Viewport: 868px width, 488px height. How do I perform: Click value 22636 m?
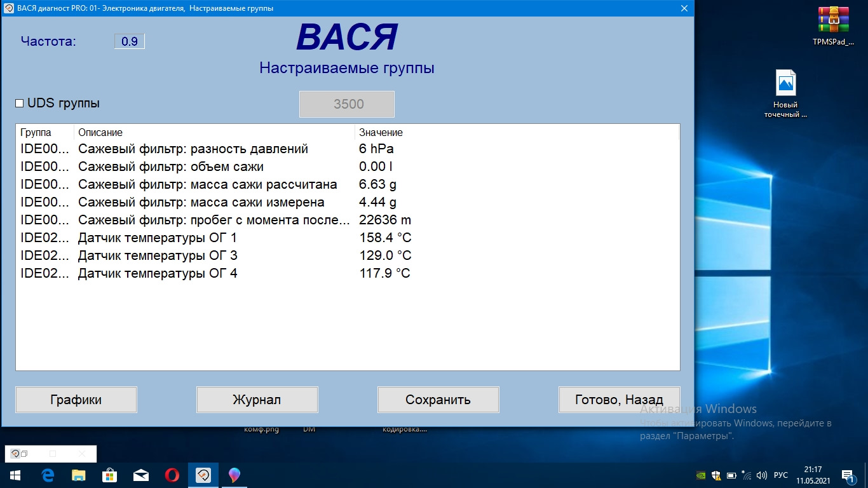[x=385, y=220]
